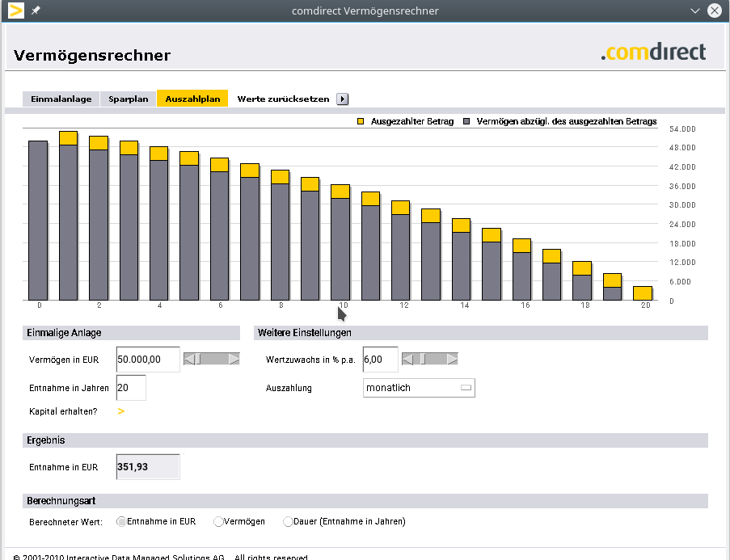This screenshot has height=560, width=730.
Task: Click left arrow of Vermögen slider
Action: (x=189, y=359)
